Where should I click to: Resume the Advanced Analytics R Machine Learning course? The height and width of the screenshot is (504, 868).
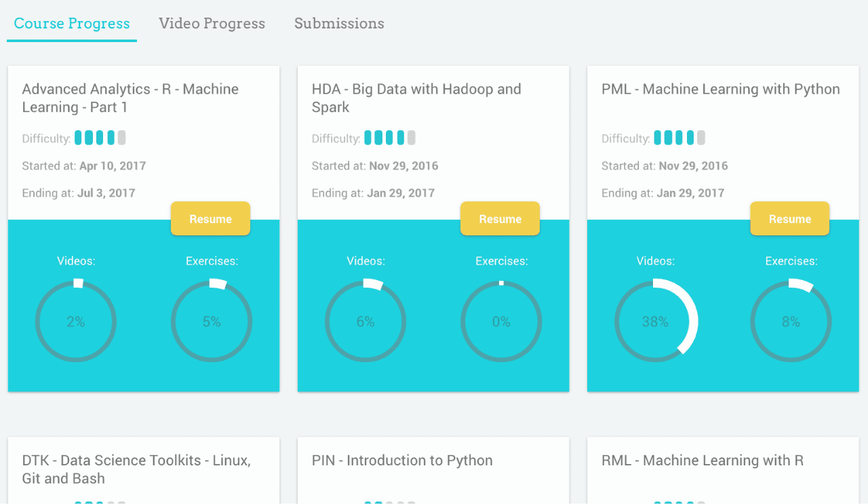[x=210, y=218]
